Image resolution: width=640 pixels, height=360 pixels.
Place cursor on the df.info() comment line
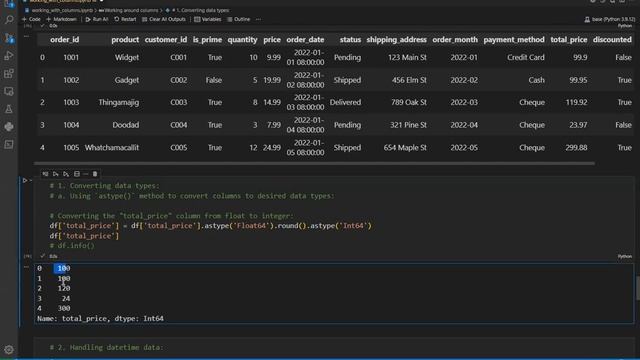tap(72, 246)
